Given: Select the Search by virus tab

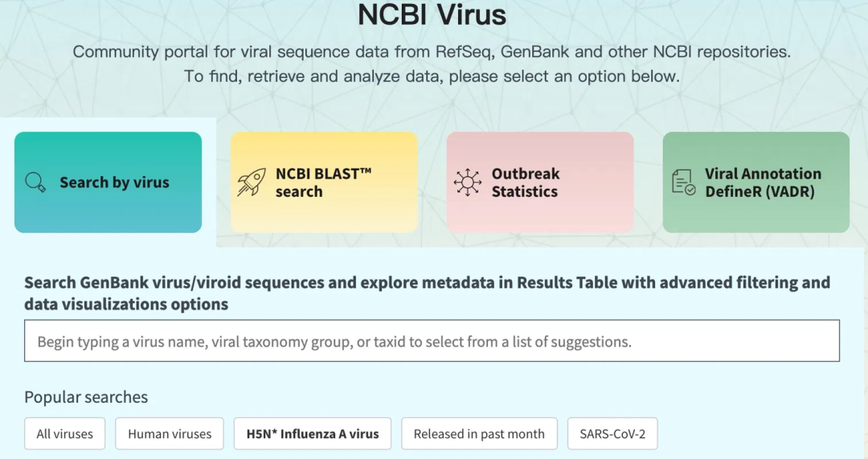Looking at the screenshot, I should click(x=108, y=182).
